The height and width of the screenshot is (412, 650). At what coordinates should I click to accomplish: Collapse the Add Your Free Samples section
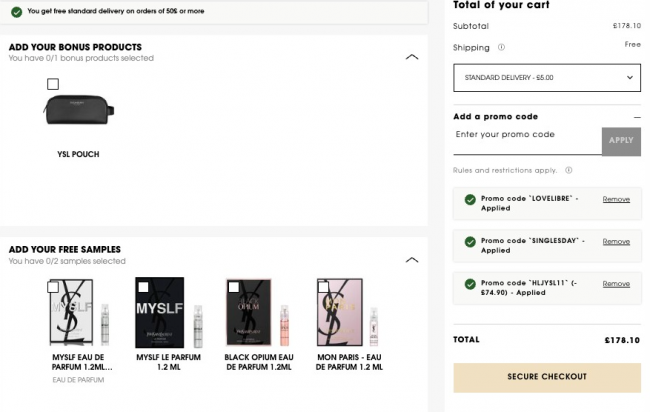coord(412,260)
